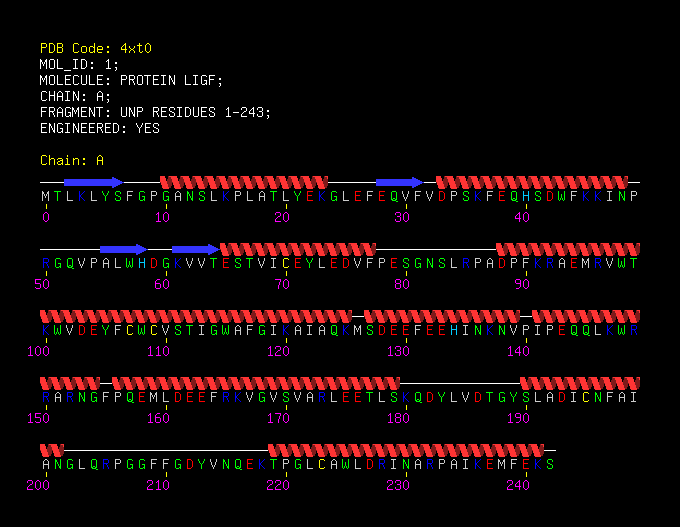
Task: Click position marker 170
Action: (278, 418)
